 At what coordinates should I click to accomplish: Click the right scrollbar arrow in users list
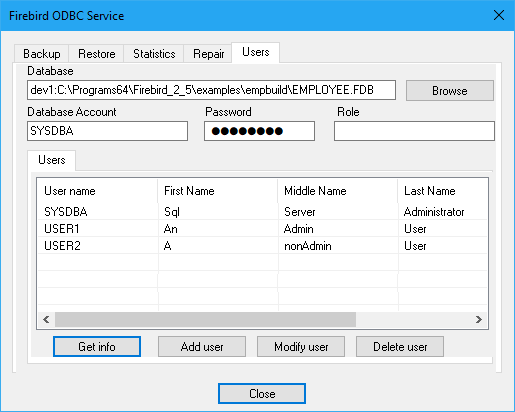[x=479, y=320]
